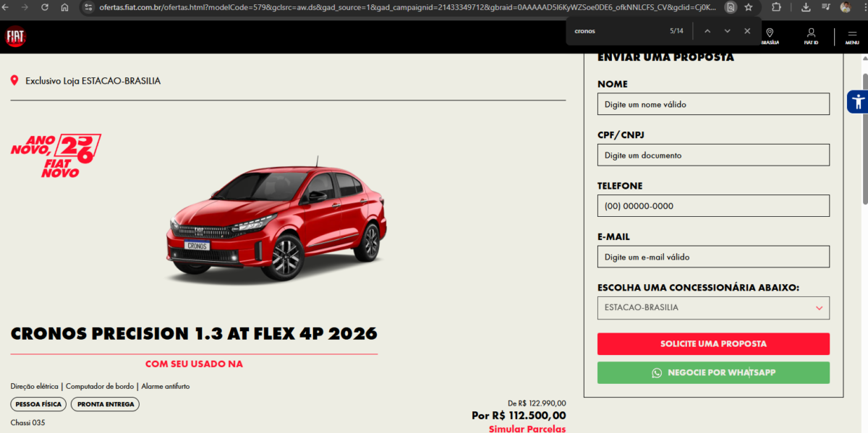Viewport: 868px width, 433px height.
Task: Open the Simular Parcelas link
Action: pos(527,429)
